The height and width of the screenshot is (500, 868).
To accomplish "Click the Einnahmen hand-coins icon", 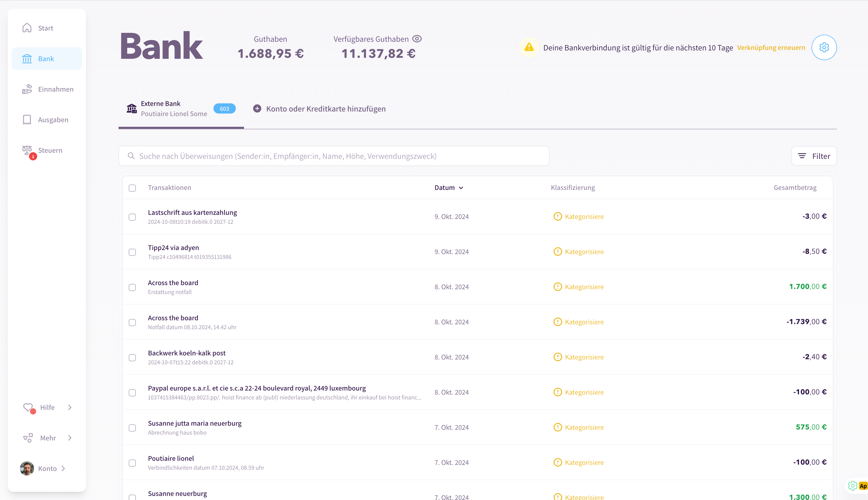I will [x=27, y=89].
